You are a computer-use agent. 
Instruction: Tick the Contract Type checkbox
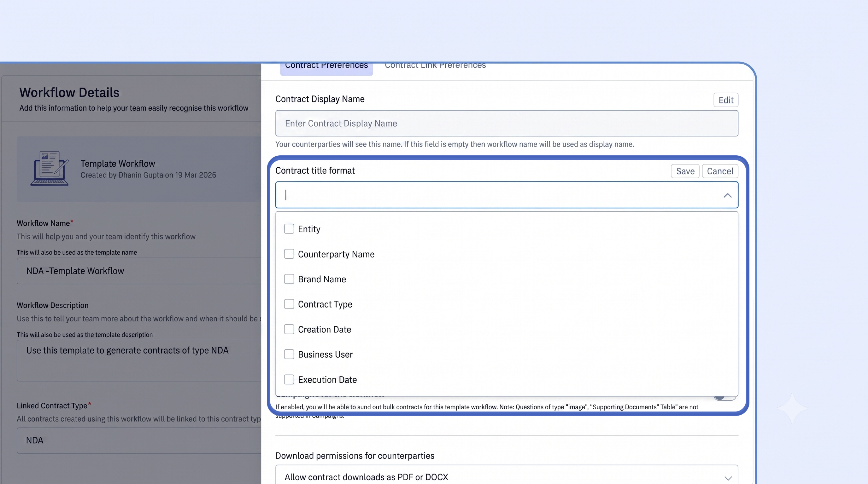[289, 304]
